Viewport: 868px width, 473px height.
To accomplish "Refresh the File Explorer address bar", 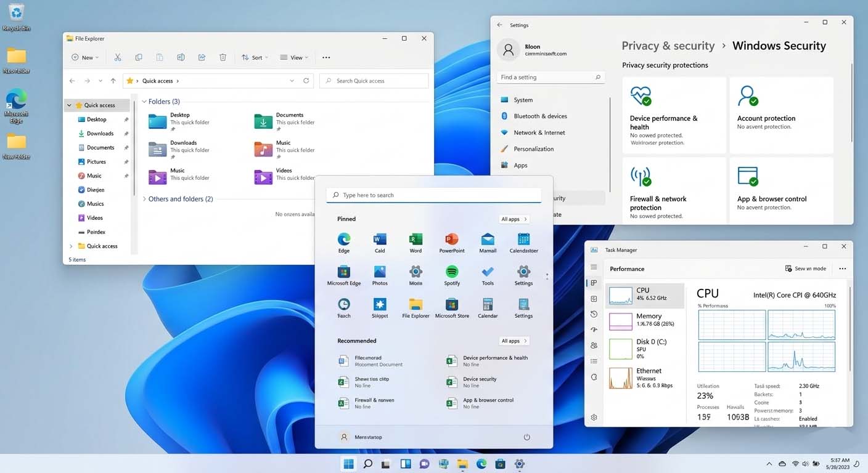I will 306,81.
